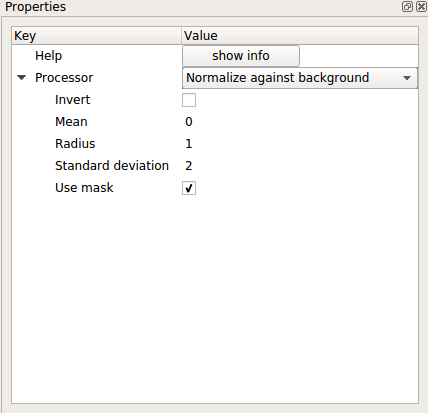Open the Normalize against background combo box
This screenshot has width=428, height=413.
[300, 78]
